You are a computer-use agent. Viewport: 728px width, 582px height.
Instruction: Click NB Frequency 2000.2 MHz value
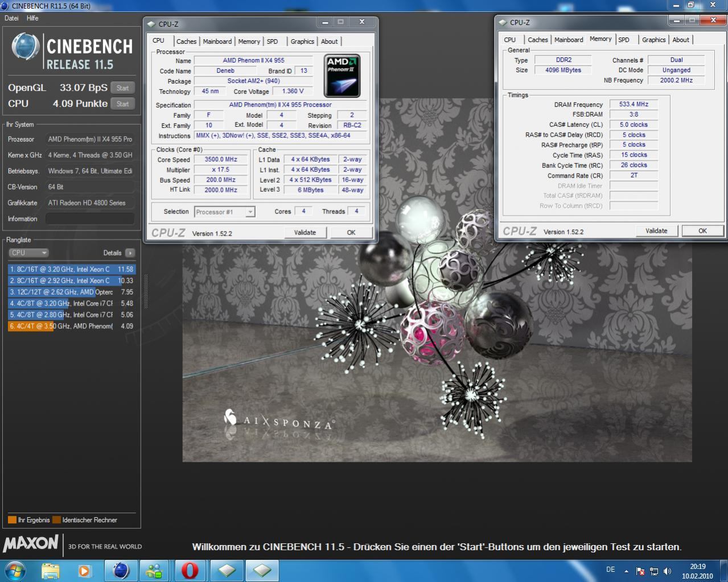676,80
